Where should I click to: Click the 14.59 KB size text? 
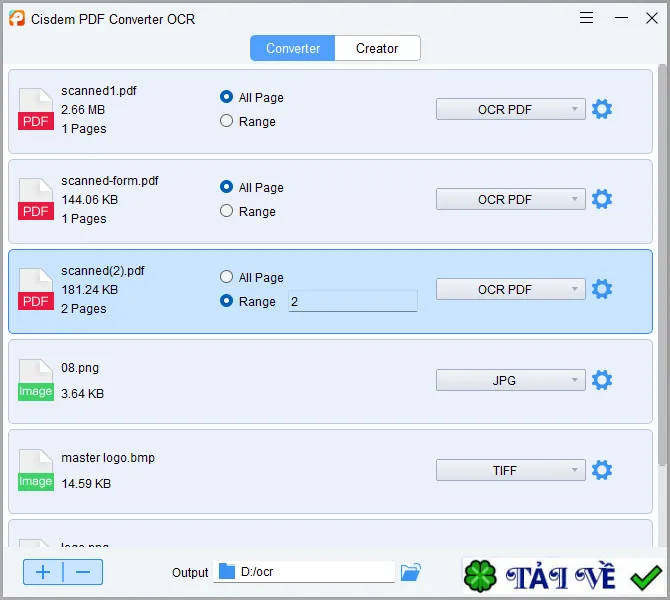pyautogui.click(x=86, y=484)
